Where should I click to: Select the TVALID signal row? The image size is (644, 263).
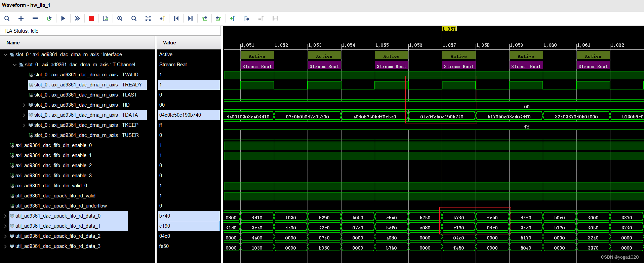[x=86, y=75]
